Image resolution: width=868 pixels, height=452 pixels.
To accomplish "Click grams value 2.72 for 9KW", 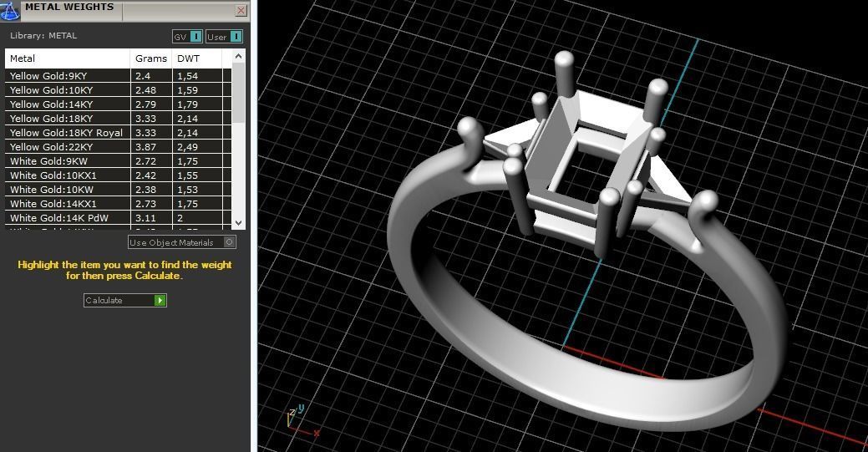I will [x=145, y=161].
